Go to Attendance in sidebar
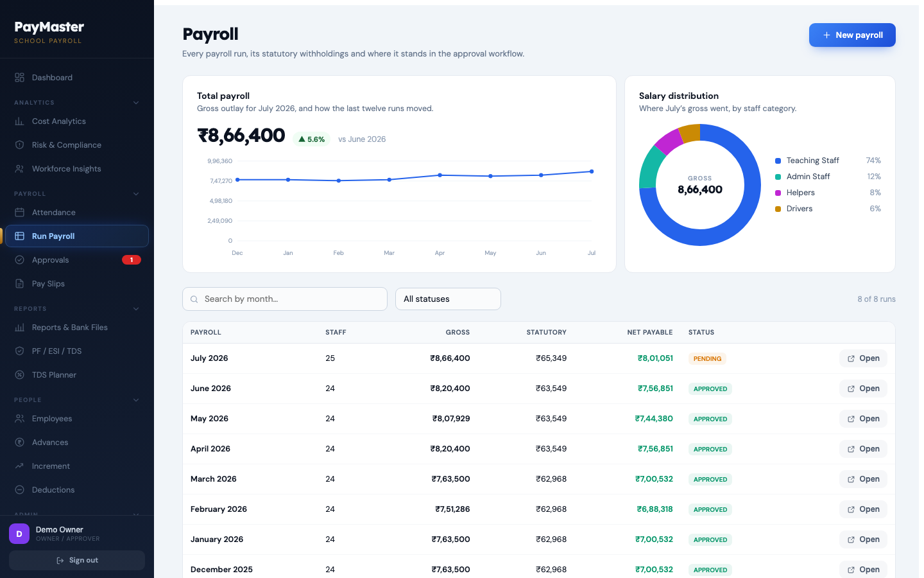This screenshot has width=924, height=578. click(77, 213)
